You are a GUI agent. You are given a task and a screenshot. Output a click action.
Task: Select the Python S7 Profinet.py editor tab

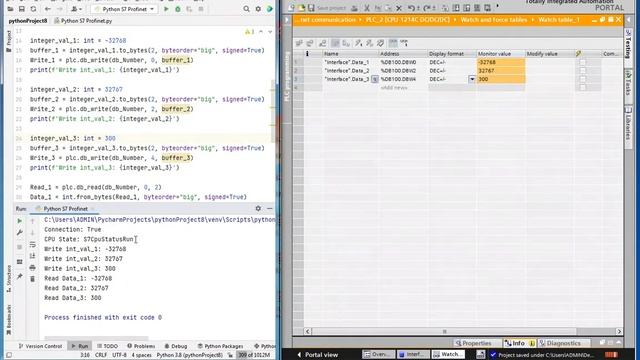[83, 20]
